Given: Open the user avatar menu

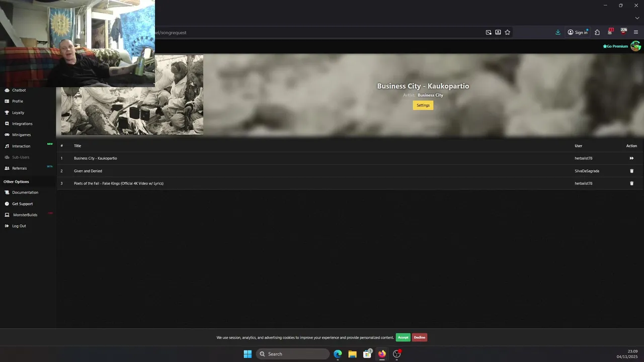Looking at the screenshot, I should point(636,46).
